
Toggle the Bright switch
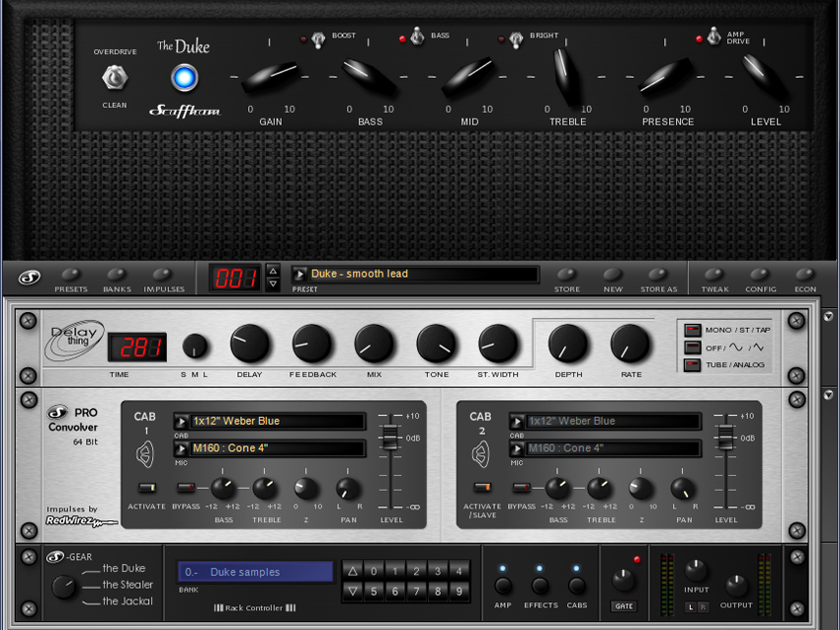[x=516, y=39]
